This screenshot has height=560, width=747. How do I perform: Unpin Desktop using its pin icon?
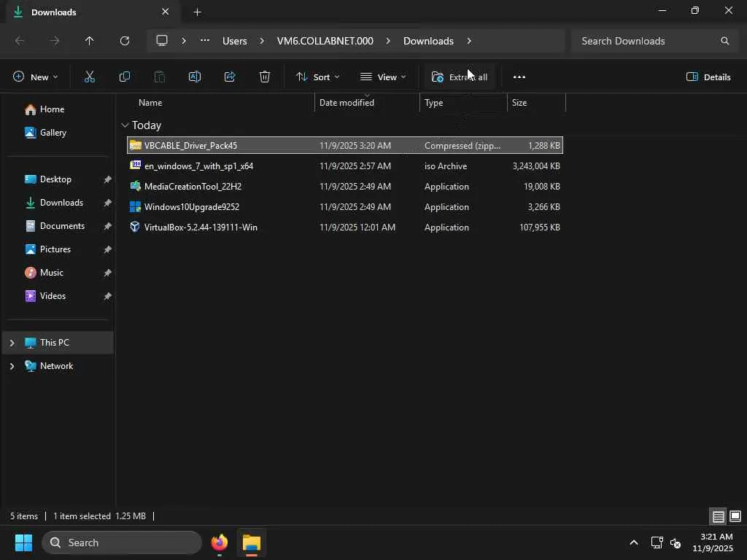[x=108, y=179]
